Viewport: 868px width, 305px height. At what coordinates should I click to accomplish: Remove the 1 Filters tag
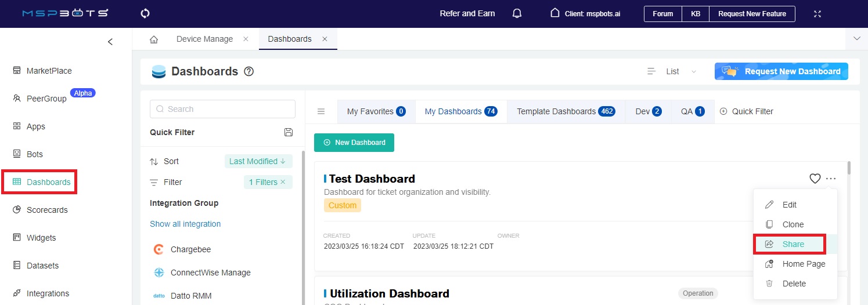pyautogui.click(x=283, y=182)
